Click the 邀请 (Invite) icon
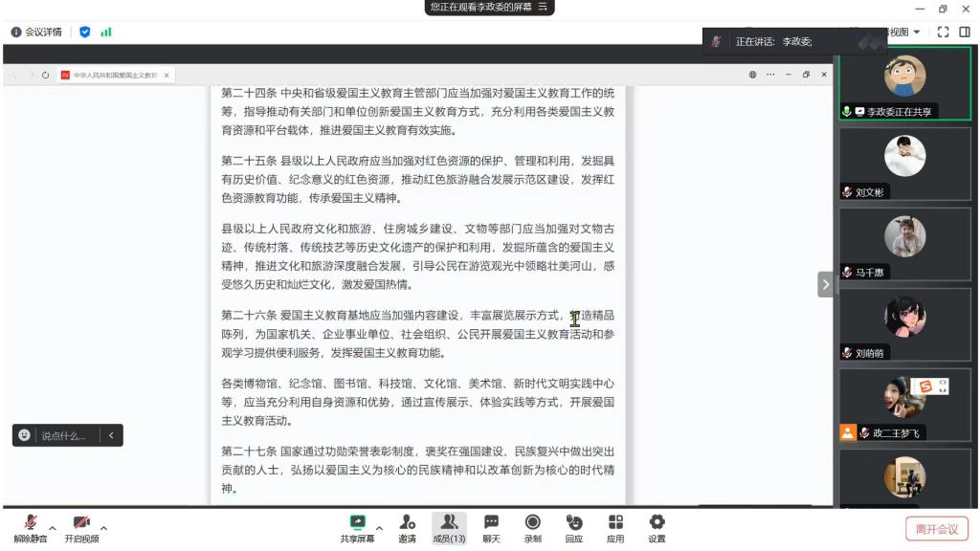Image resolution: width=980 pixels, height=551 pixels. [x=407, y=527]
